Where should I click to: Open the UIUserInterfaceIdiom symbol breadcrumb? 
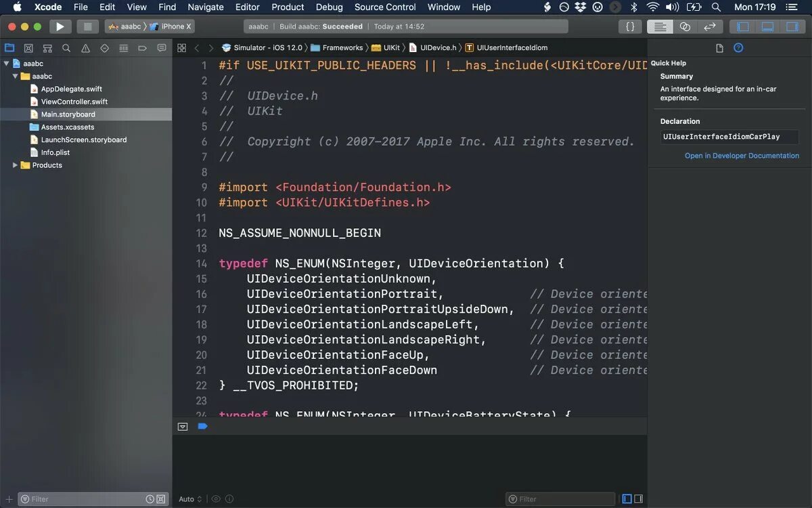tap(506, 48)
